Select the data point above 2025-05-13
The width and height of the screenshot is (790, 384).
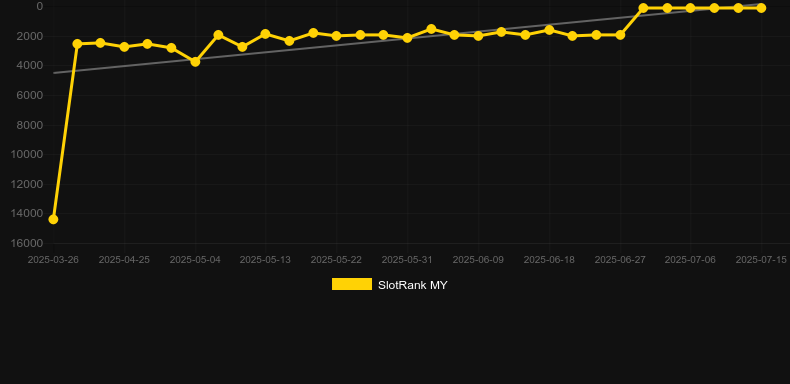click(266, 34)
